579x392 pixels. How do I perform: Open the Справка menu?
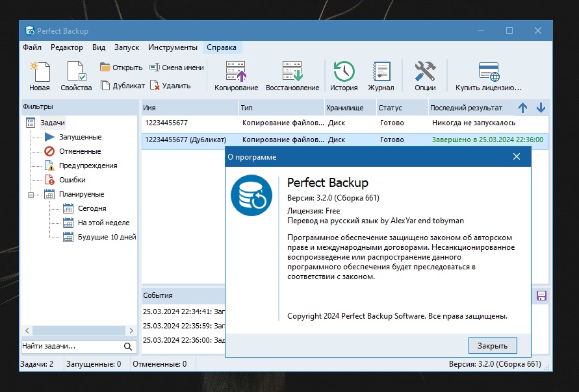222,47
